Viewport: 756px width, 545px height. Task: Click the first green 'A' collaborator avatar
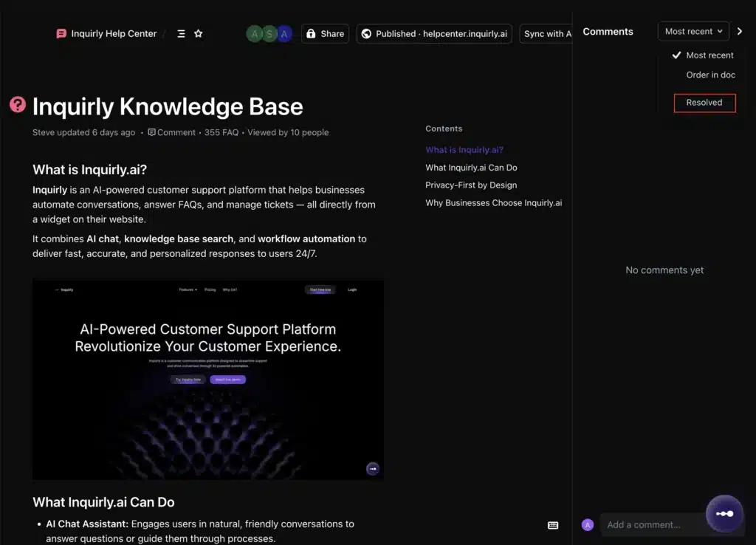pyautogui.click(x=255, y=34)
